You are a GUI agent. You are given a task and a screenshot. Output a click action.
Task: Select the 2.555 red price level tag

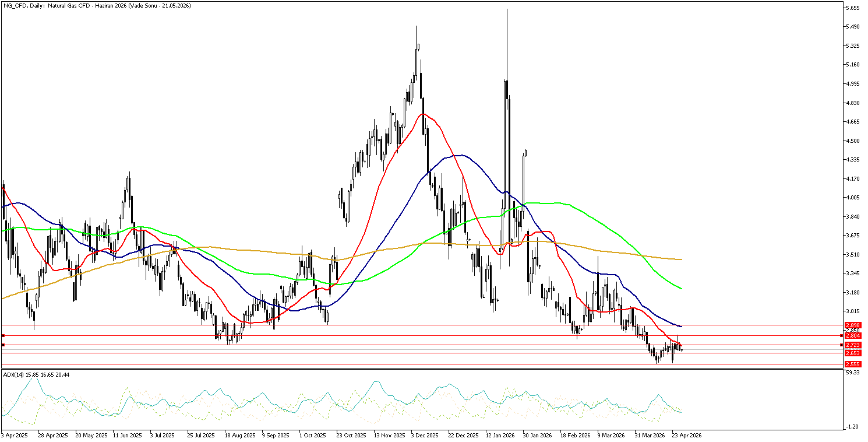(852, 364)
